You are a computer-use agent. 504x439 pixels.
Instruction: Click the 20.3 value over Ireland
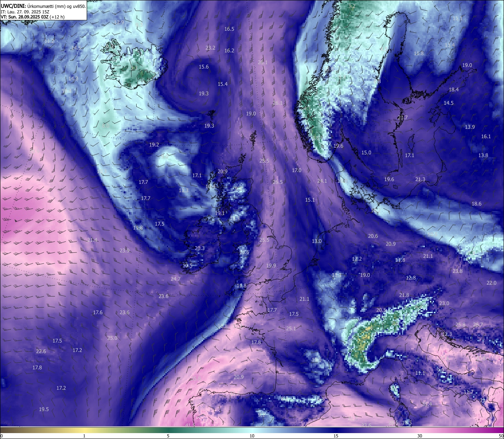pyautogui.click(x=200, y=248)
